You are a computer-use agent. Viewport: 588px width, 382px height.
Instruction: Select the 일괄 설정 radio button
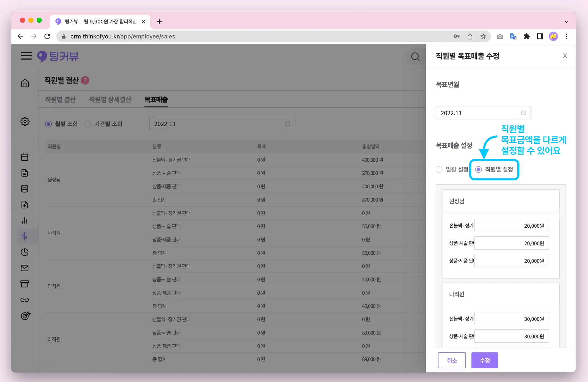439,170
